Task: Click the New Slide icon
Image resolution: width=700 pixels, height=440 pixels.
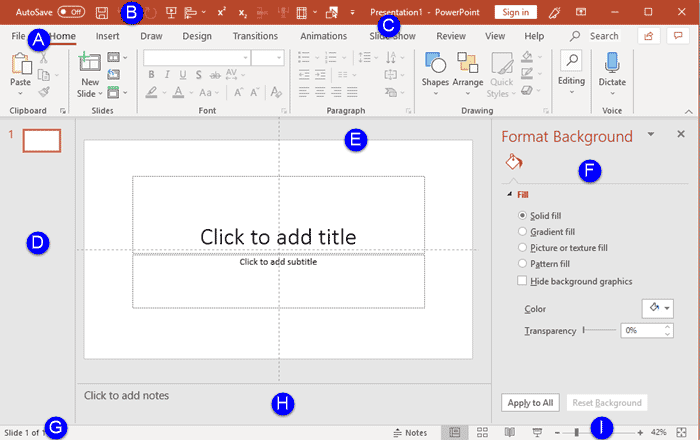Action: pos(90,62)
